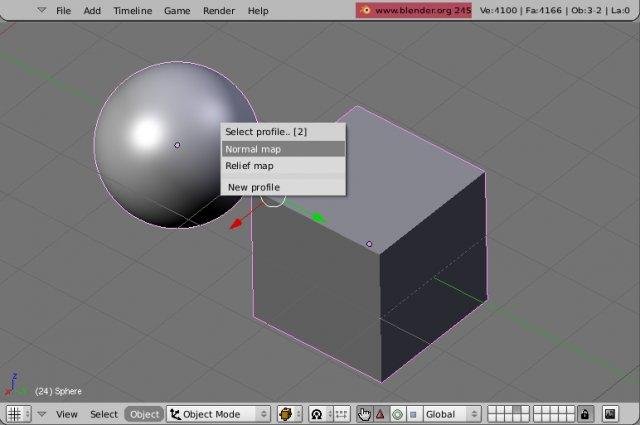Click the render this window image icon
Image resolution: width=640 pixels, height=425 pixels.
coord(610,414)
